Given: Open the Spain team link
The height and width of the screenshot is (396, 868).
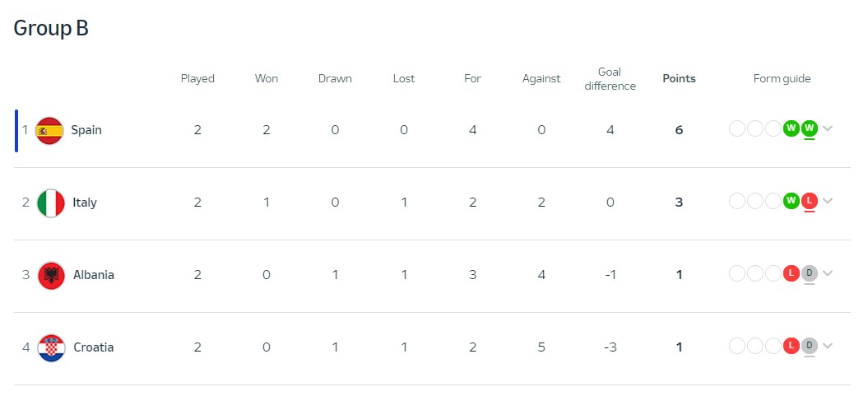Looking at the screenshot, I should 86,130.
